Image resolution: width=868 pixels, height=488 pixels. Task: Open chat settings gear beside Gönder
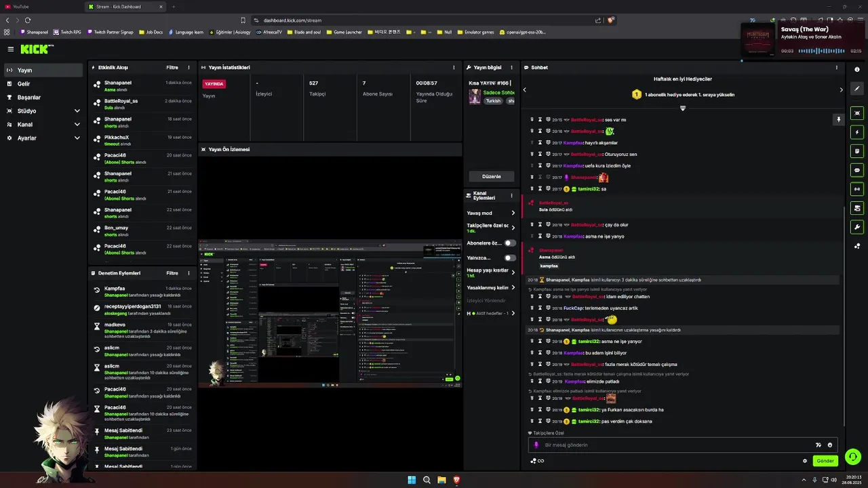click(x=805, y=461)
